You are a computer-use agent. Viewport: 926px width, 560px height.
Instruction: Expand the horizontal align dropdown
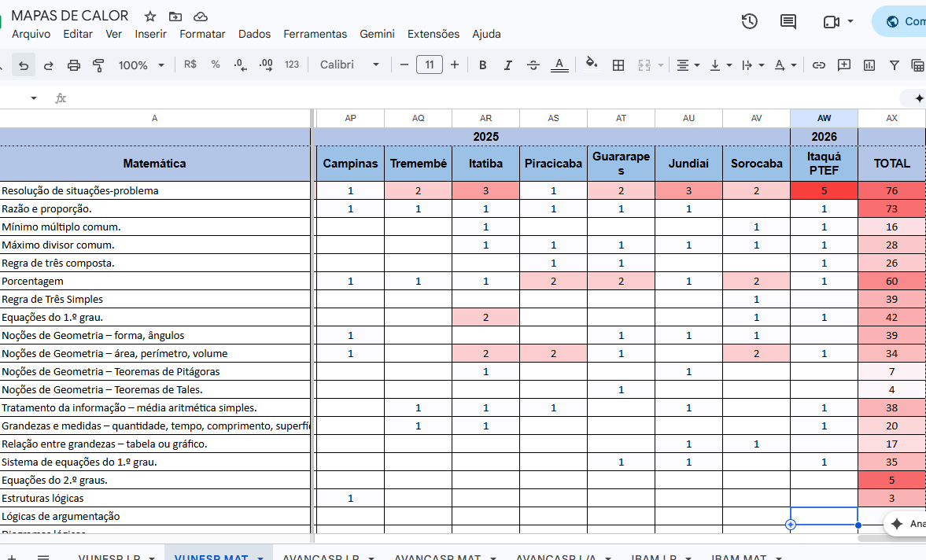(x=688, y=65)
